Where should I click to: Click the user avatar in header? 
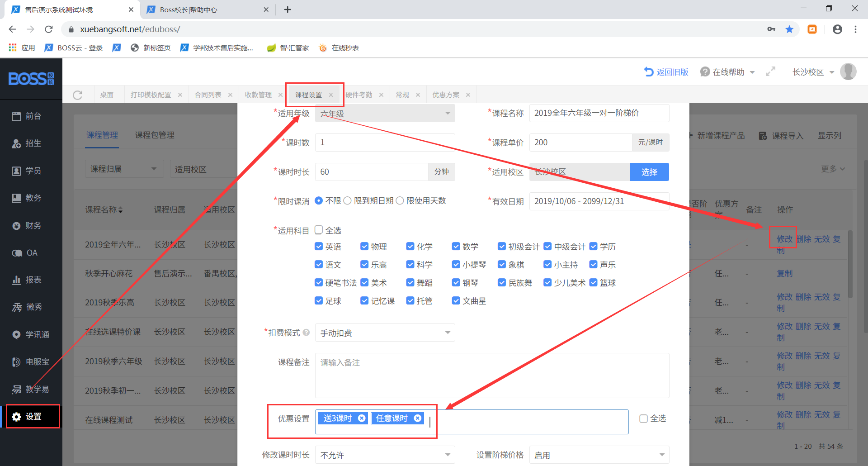(x=848, y=71)
